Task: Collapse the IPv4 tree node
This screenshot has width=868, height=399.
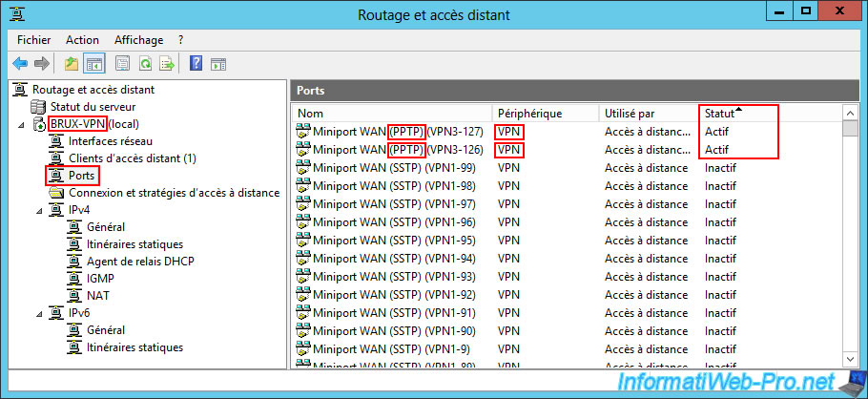Action: coord(22,210)
